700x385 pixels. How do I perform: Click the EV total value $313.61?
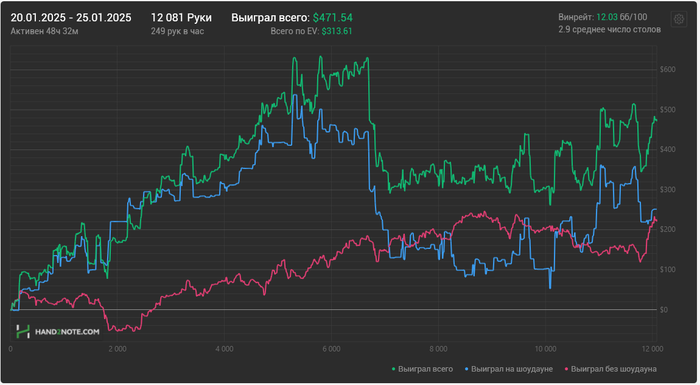click(x=337, y=31)
